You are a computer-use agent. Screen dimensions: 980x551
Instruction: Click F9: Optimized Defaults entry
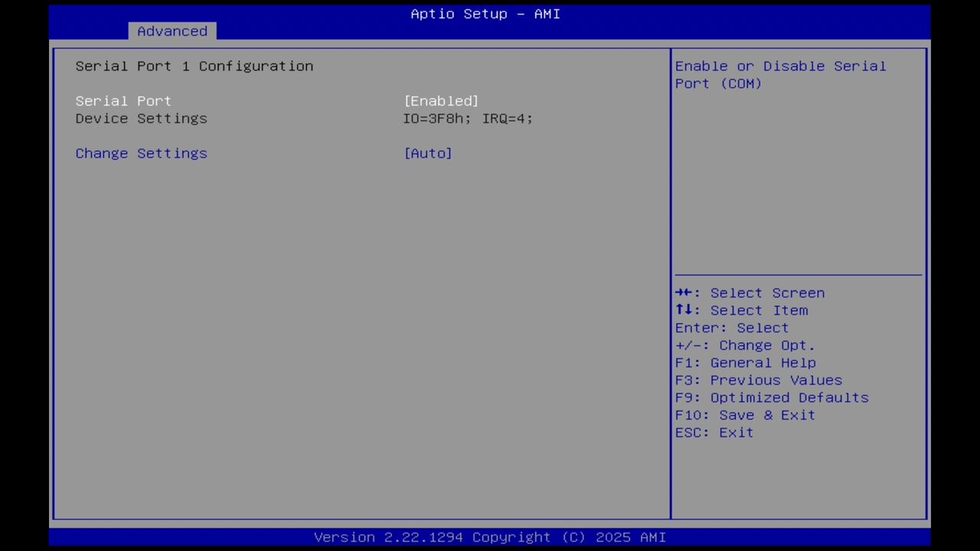coord(771,397)
